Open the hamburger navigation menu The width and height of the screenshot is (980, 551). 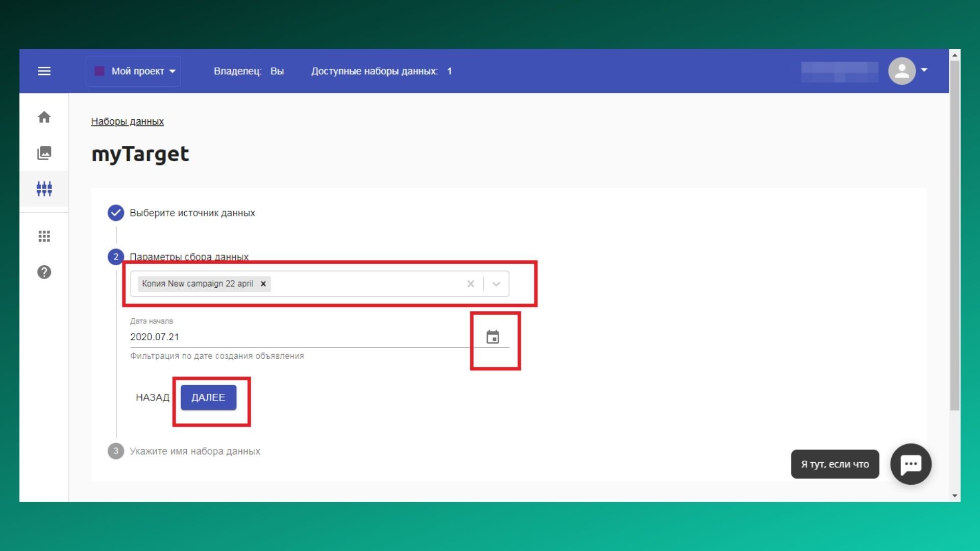tap(44, 71)
